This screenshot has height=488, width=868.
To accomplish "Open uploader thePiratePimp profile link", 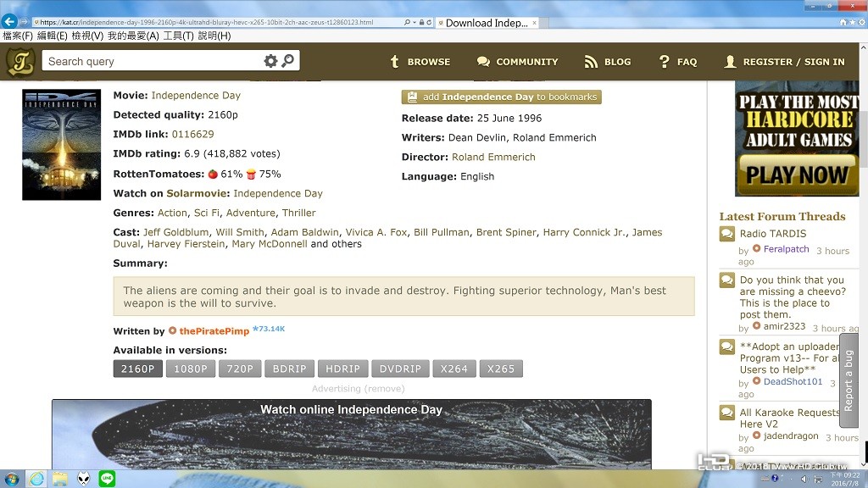I will point(214,331).
